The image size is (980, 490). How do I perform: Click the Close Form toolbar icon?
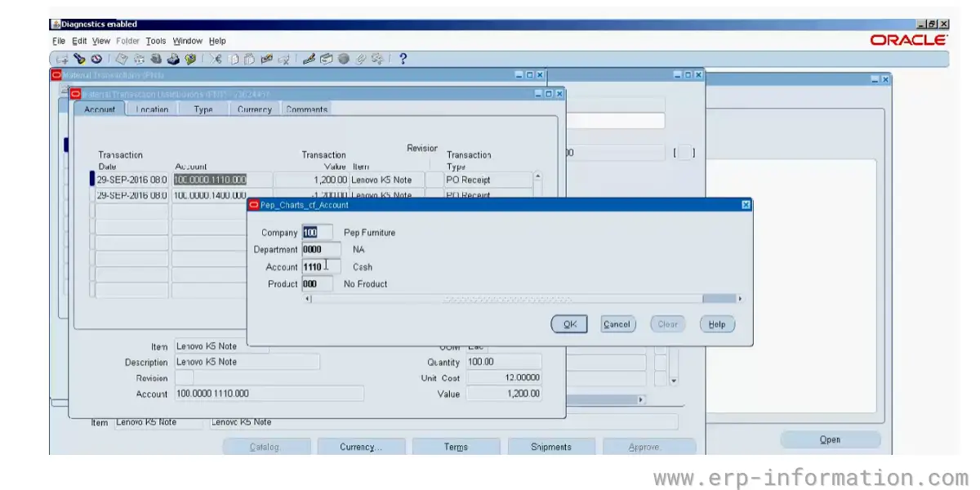point(190,59)
